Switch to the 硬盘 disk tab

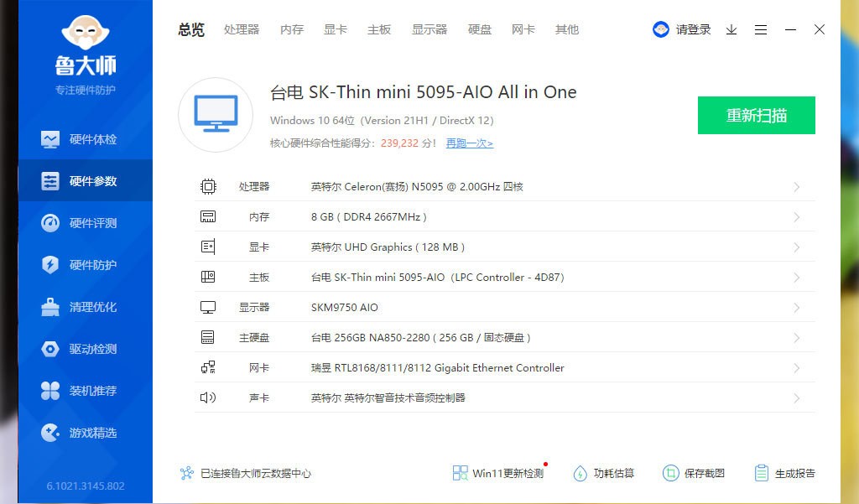[x=479, y=29]
